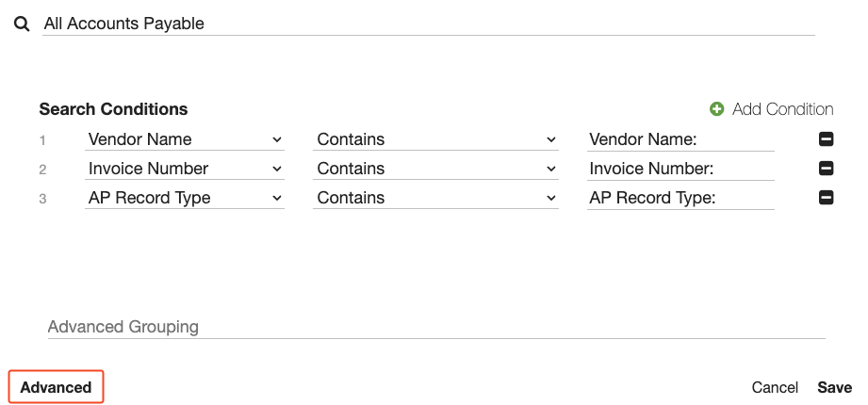Click the All Accounts Payable search name field
The image size is (868, 405).
click(x=428, y=24)
